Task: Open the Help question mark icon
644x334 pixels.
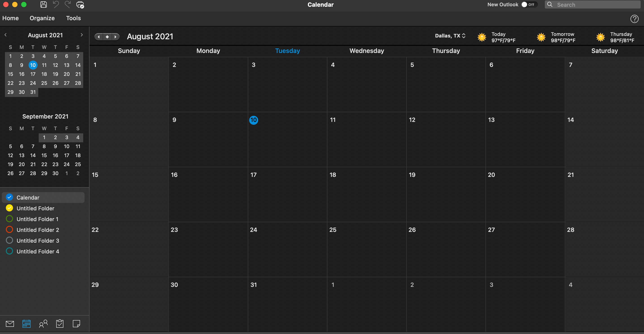Action: (634, 19)
